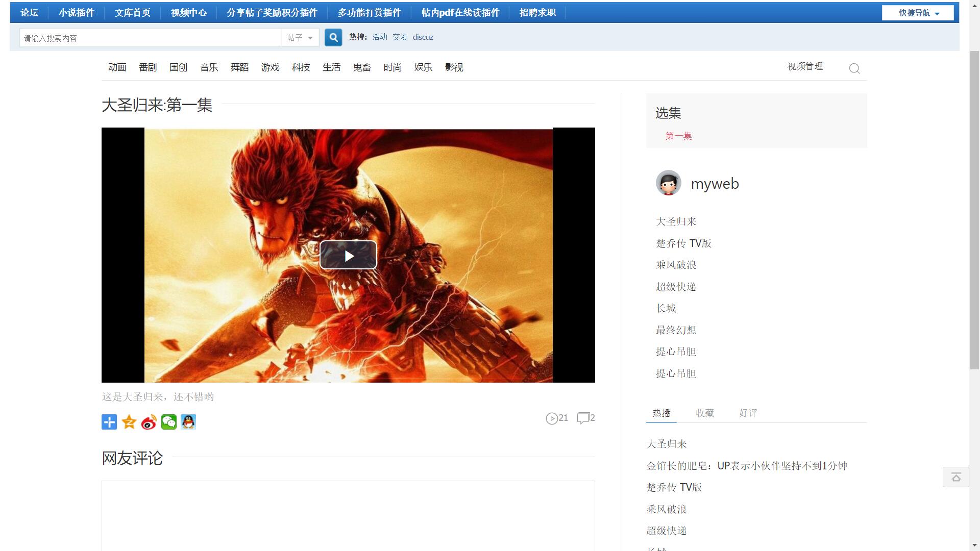
Task: Click the back-to-top arrow button
Action: [x=956, y=477]
